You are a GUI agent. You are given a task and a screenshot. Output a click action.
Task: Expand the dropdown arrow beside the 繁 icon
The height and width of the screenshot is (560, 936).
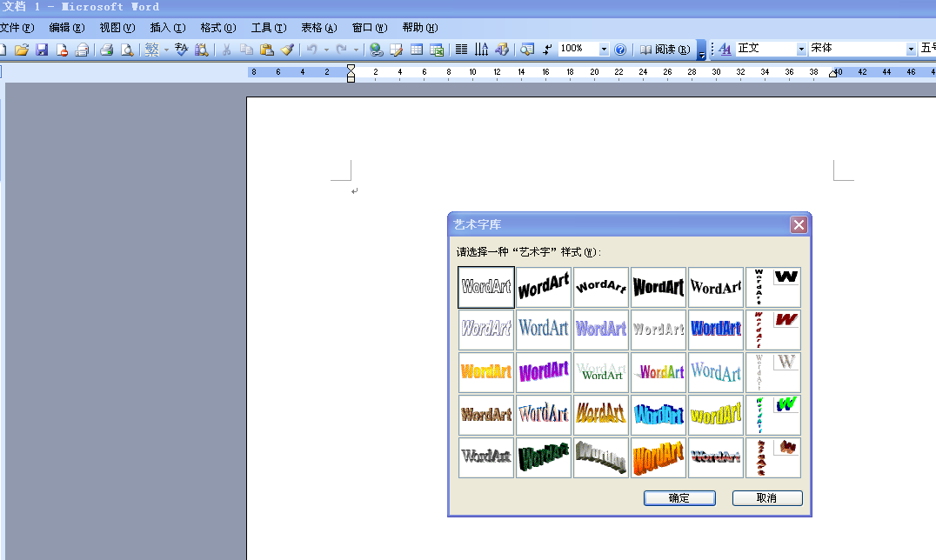[x=166, y=50]
